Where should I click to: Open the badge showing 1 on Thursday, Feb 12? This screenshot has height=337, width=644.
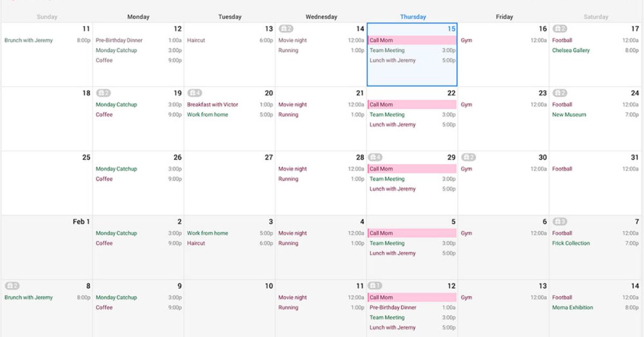(375, 286)
